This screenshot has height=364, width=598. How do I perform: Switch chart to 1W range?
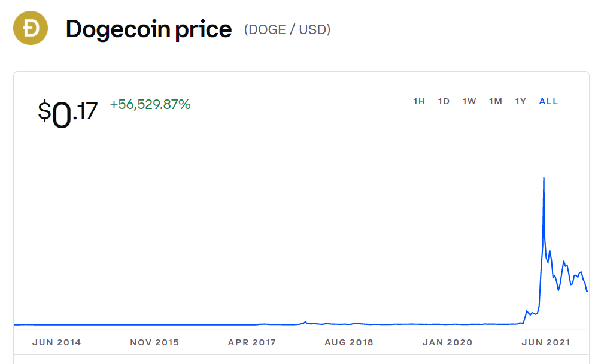click(469, 101)
